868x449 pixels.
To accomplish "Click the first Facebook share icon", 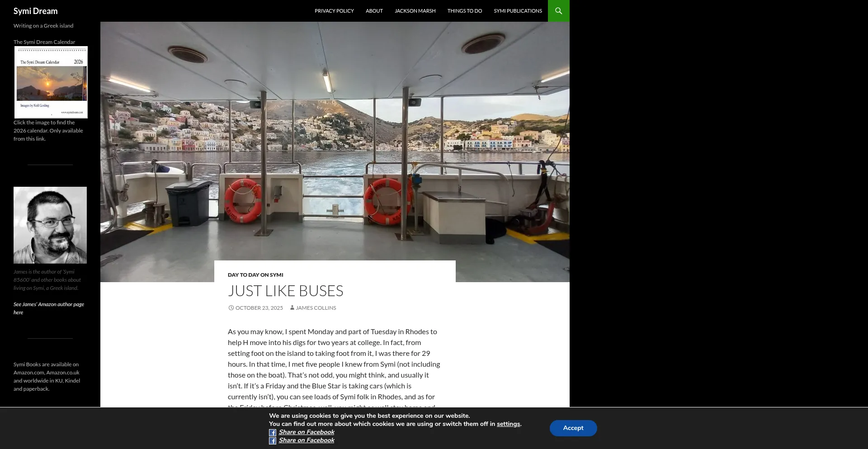I will coord(273,433).
